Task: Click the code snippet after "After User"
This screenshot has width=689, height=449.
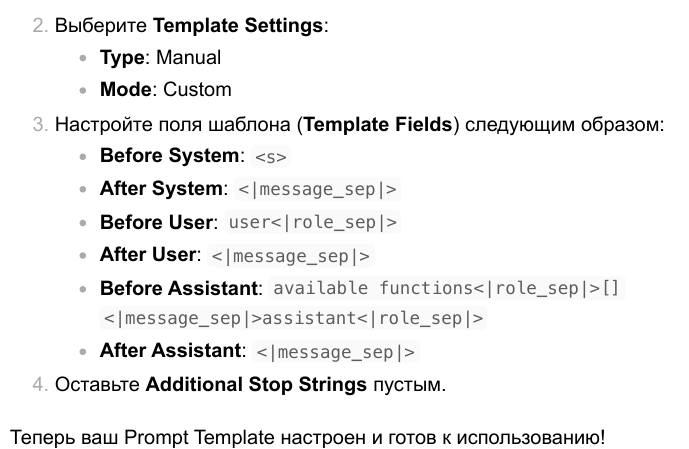Action: pyautogui.click(x=291, y=256)
